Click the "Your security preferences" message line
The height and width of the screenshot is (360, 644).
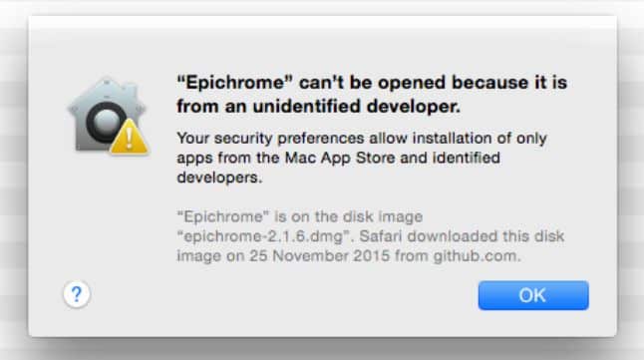(x=362, y=138)
